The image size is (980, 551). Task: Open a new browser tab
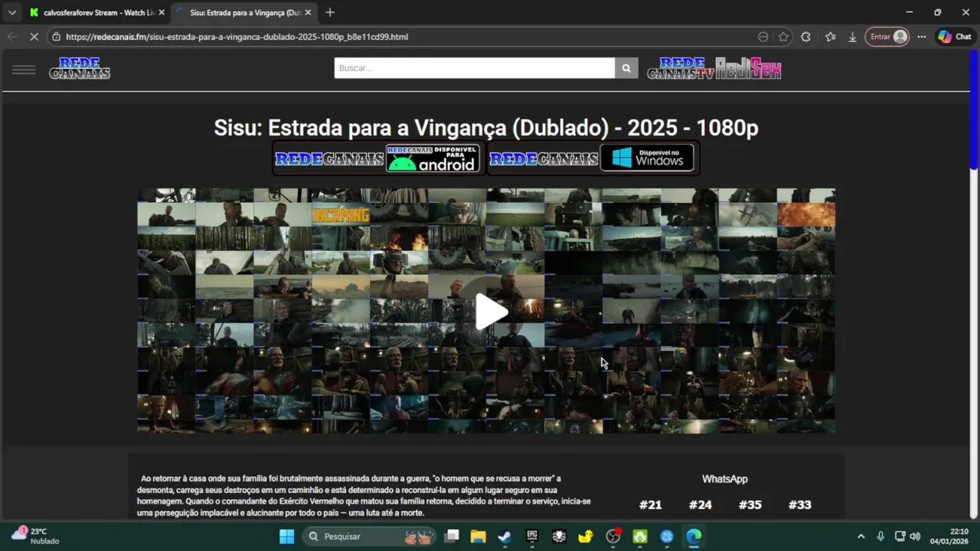click(x=330, y=12)
